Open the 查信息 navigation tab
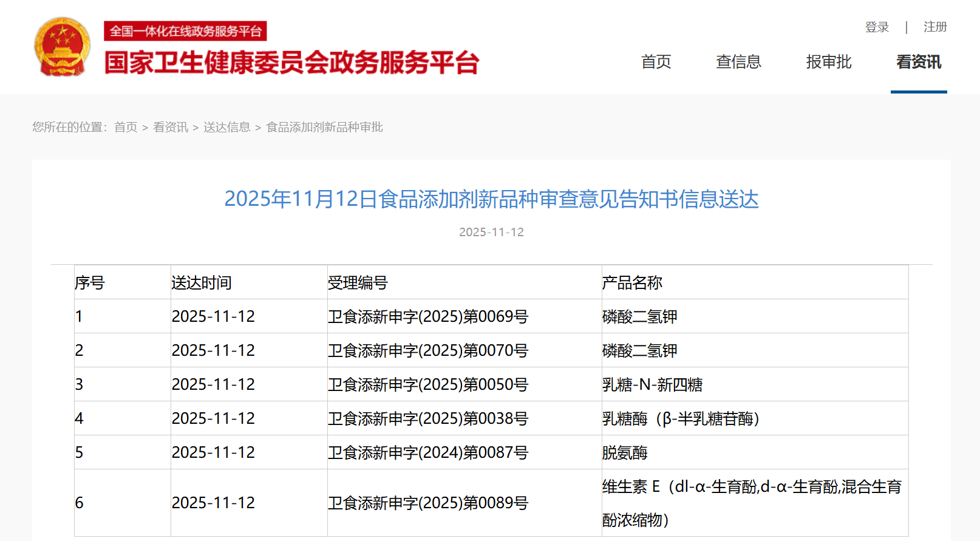This screenshot has height=541, width=980. coord(738,62)
